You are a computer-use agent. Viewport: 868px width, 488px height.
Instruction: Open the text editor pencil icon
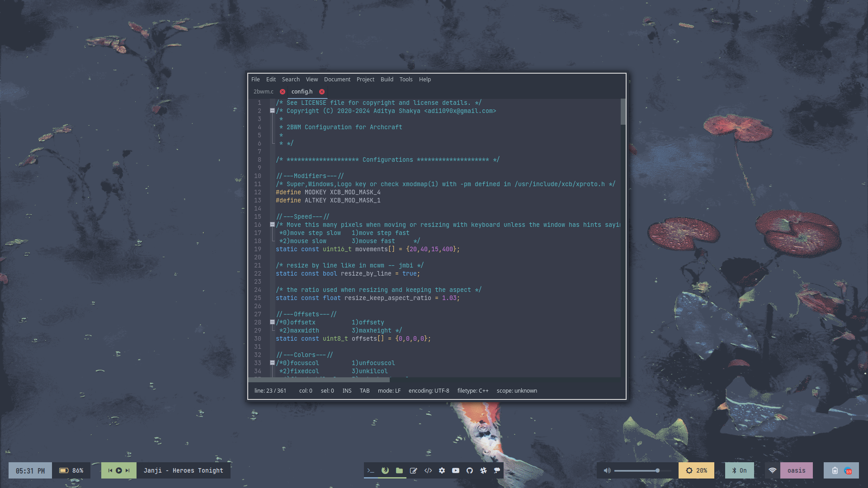pos(413,470)
